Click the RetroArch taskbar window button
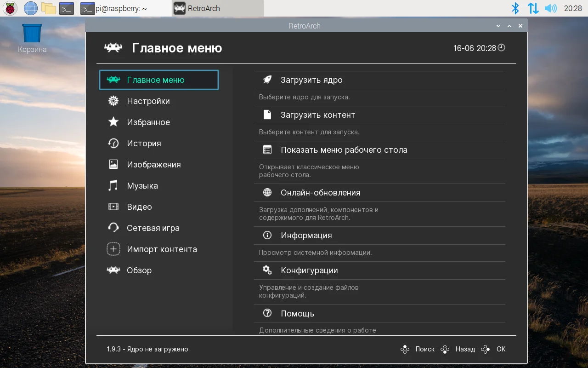This screenshot has height=368, width=588. (218, 8)
